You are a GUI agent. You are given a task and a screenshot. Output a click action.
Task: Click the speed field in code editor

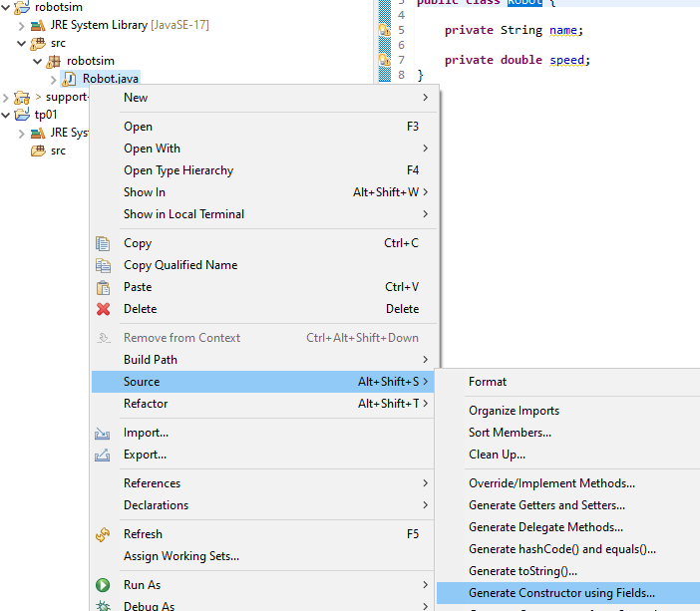point(569,60)
